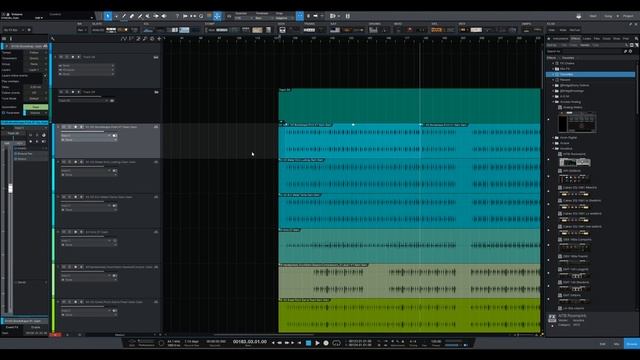Viewport: 640px width, 360px height.
Task: Open the Mix console view
Action: click(x=616, y=344)
